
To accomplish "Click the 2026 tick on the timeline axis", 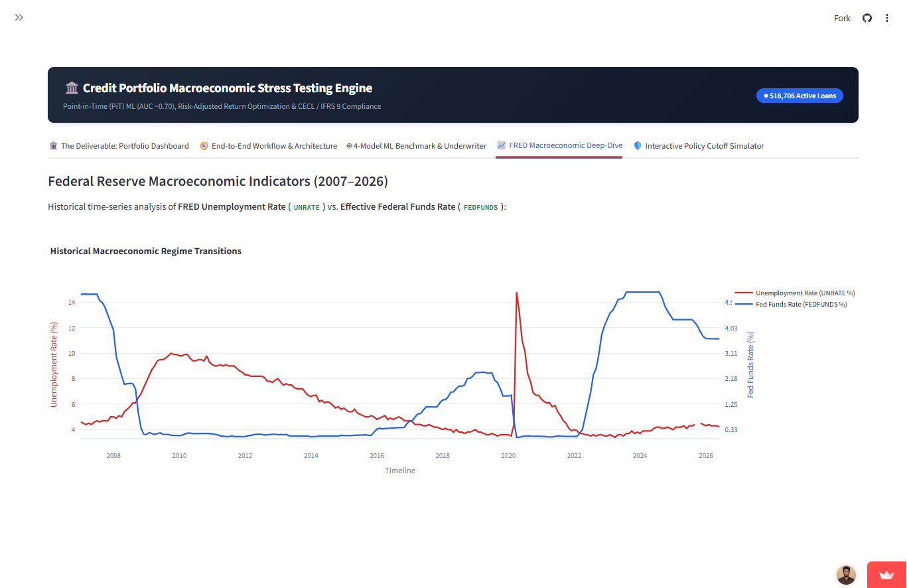I will (706, 456).
